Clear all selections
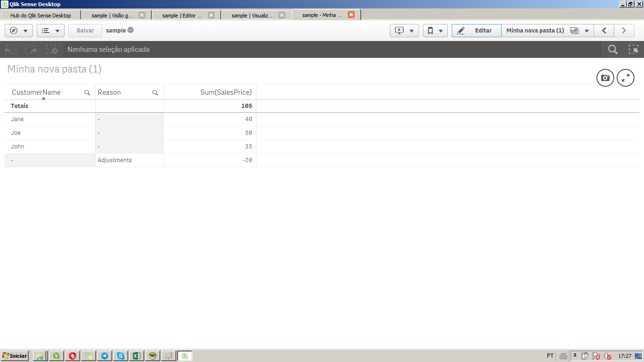The height and width of the screenshot is (362, 644). 52,49
